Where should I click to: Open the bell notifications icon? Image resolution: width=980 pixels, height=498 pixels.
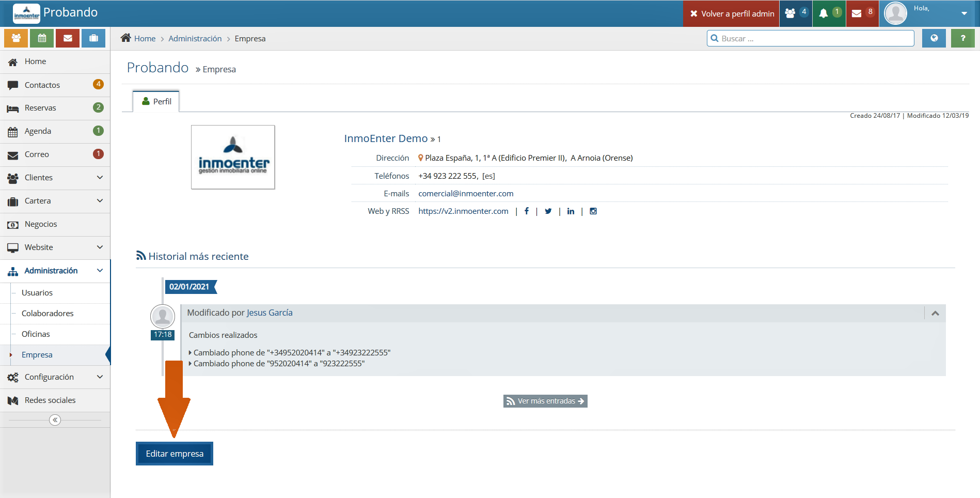(829, 13)
